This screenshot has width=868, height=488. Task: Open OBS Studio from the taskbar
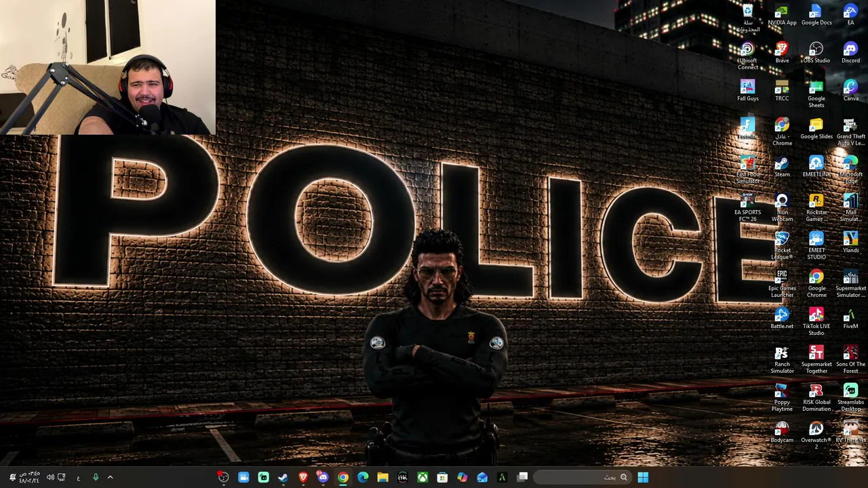click(x=223, y=477)
